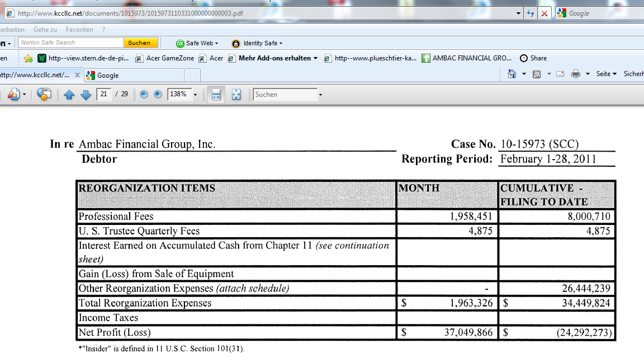
Task: Open the PDF find options dropdown arrow
Action: pos(320,95)
